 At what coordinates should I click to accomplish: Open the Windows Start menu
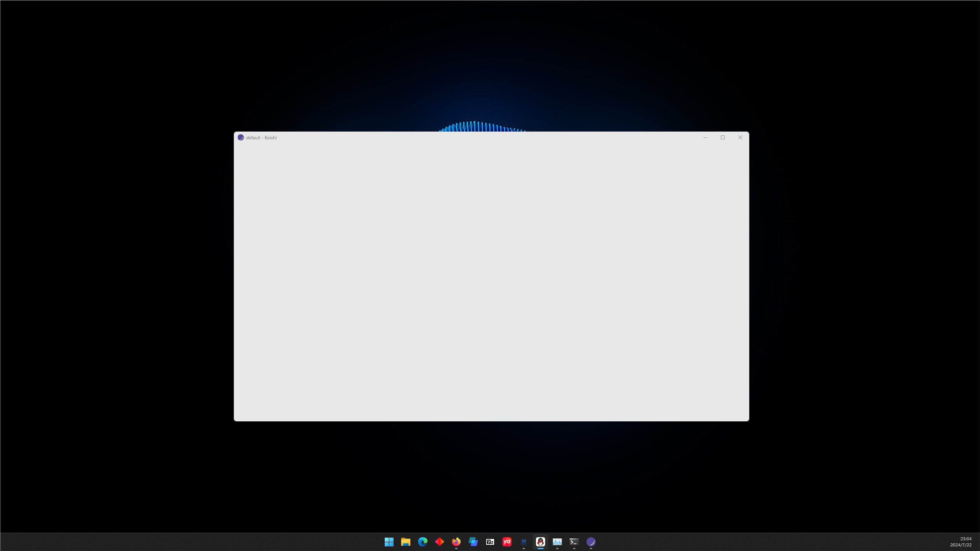click(389, 542)
